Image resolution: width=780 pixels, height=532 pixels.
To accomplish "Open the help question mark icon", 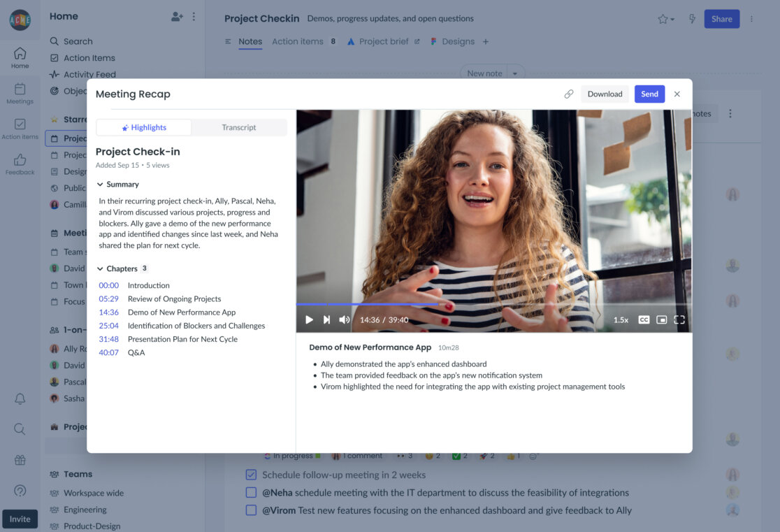I will 20,491.
